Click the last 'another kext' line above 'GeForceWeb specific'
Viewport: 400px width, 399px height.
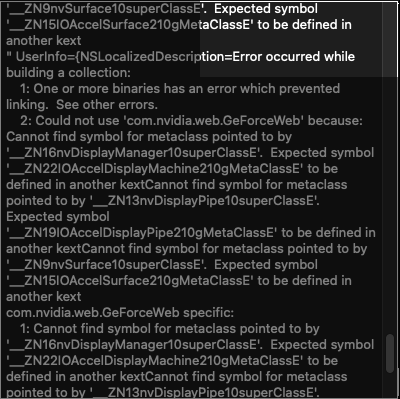point(44,297)
